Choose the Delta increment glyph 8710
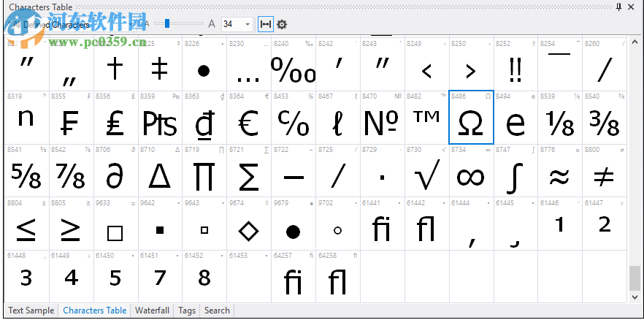Image resolution: width=644 pixels, height=320 pixels. pyautogui.click(x=160, y=170)
